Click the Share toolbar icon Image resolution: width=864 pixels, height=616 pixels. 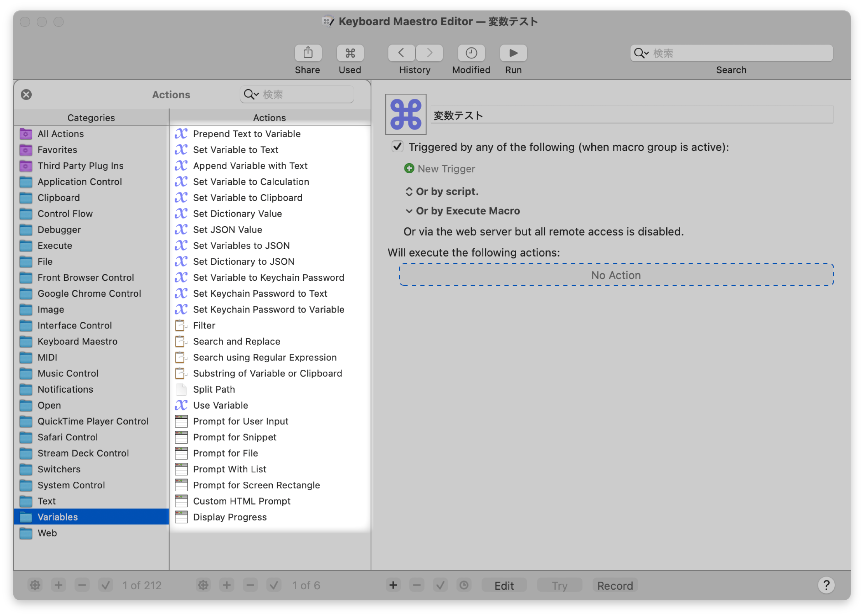point(308,53)
